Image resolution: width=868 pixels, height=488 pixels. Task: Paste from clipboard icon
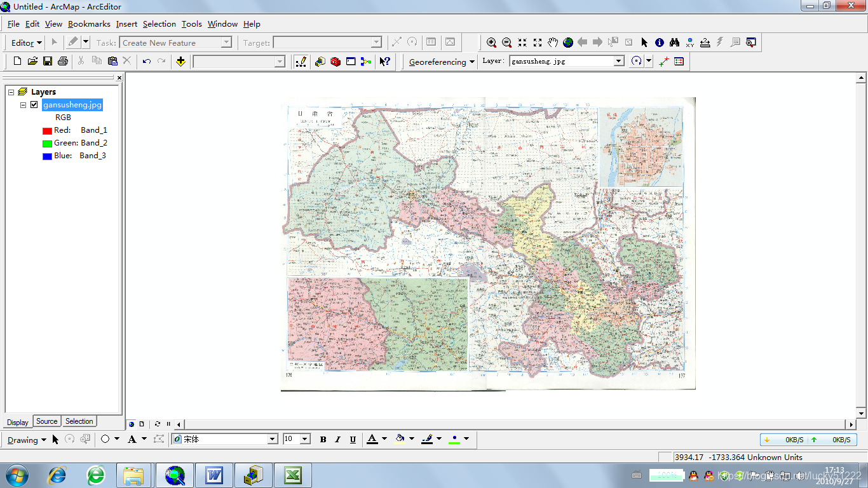click(x=112, y=61)
